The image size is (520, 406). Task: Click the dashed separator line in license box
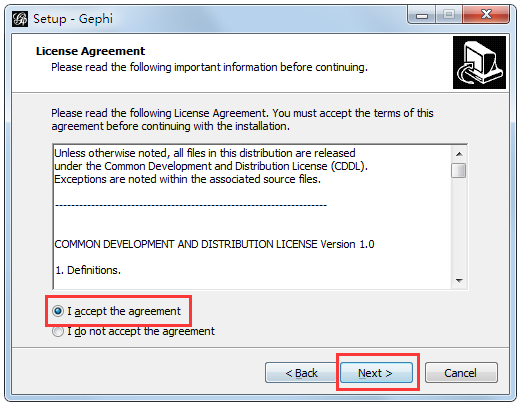[x=191, y=205]
